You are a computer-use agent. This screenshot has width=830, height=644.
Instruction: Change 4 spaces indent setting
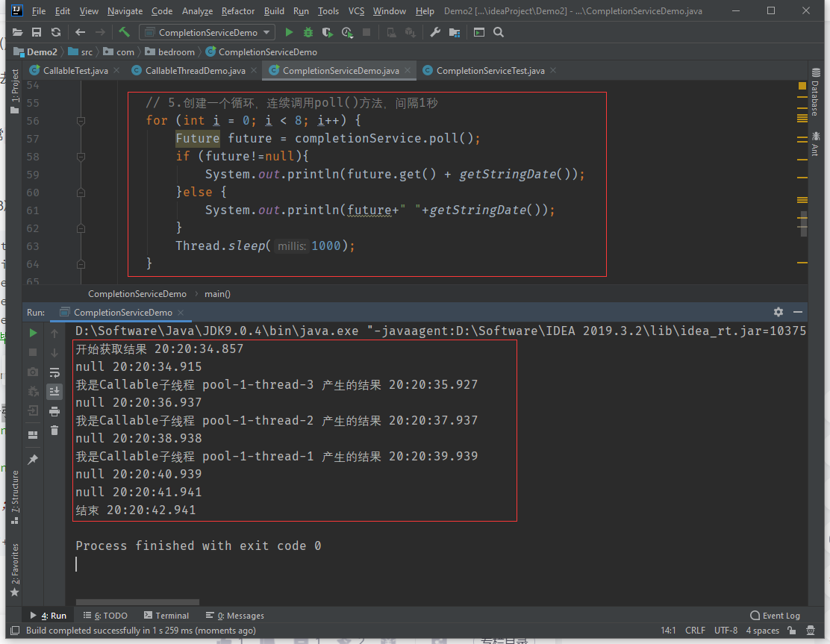pyautogui.click(x=762, y=631)
